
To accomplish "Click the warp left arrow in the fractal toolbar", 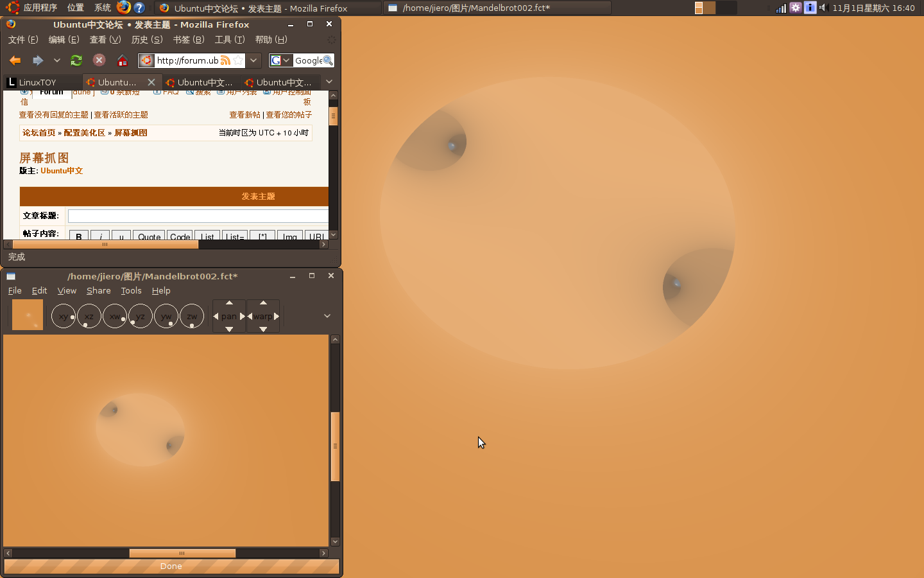I will (250, 316).
